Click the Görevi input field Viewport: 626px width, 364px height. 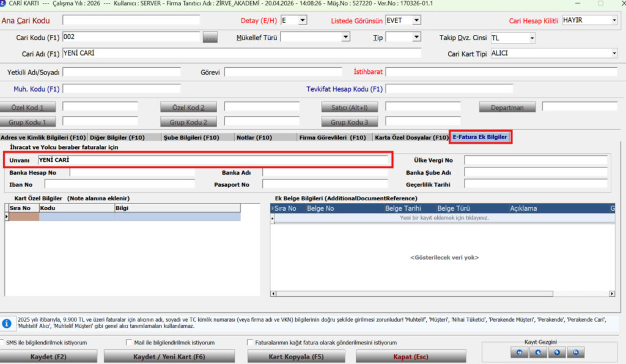click(283, 72)
